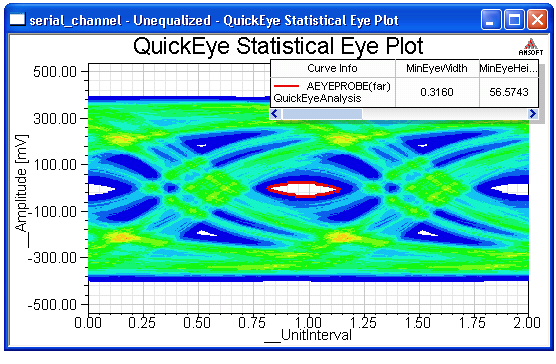Click the legend scroll left arrow
This screenshot has width=556, height=364.
(274, 114)
